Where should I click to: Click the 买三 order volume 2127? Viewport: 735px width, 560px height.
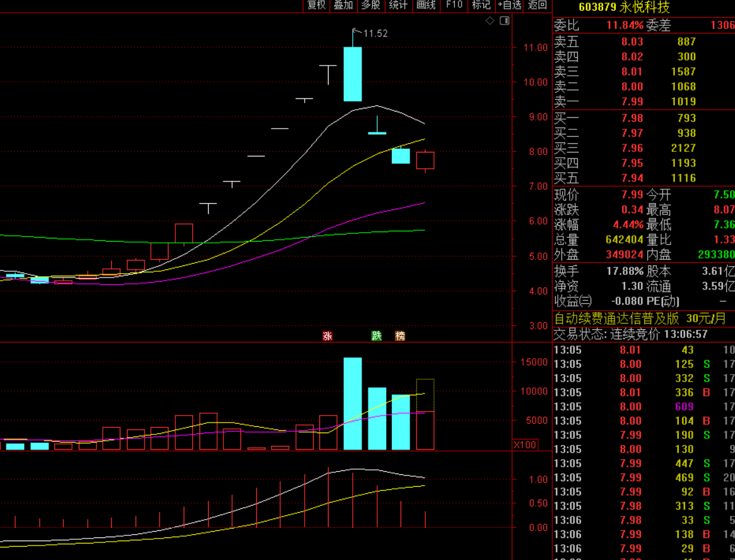pos(683,148)
